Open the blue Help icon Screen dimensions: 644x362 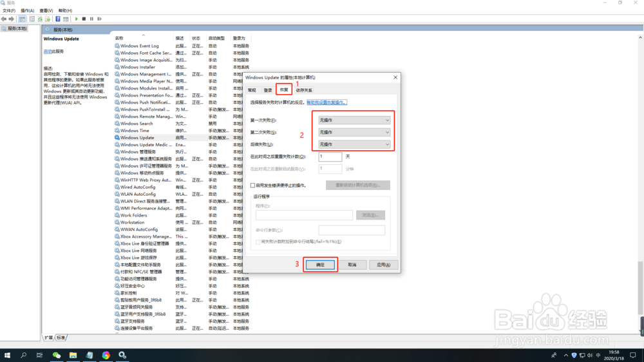(58, 19)
